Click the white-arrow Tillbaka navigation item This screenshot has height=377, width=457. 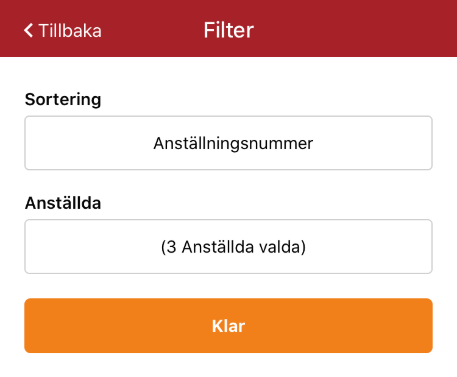click(63, 30)
